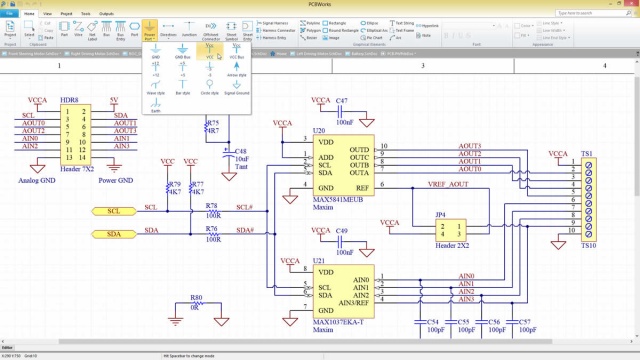Open the File menu

click(x=9, y=13)
